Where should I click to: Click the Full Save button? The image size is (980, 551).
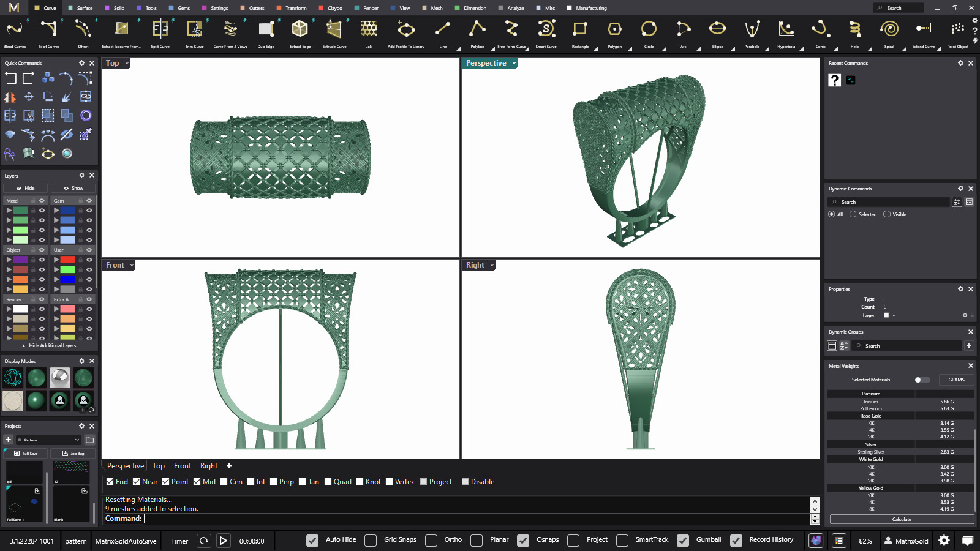pyautogui.click(x=26, y=453)
